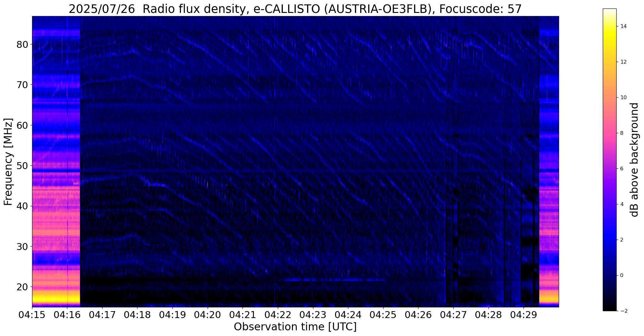644x336 pixels.
Task: Click the colorbar tick label 0
Action: coord(621,275)
